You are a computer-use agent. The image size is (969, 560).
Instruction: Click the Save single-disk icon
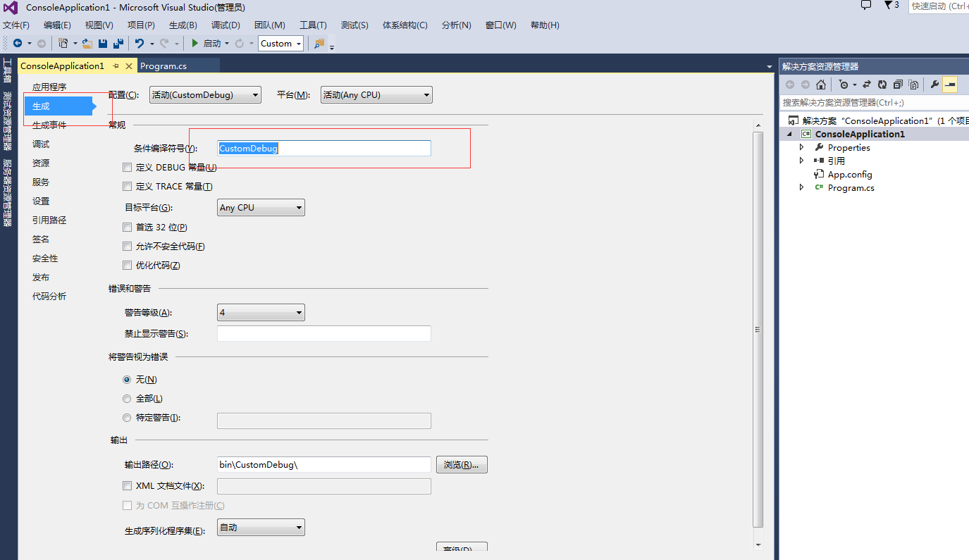(x=103, y=44)
